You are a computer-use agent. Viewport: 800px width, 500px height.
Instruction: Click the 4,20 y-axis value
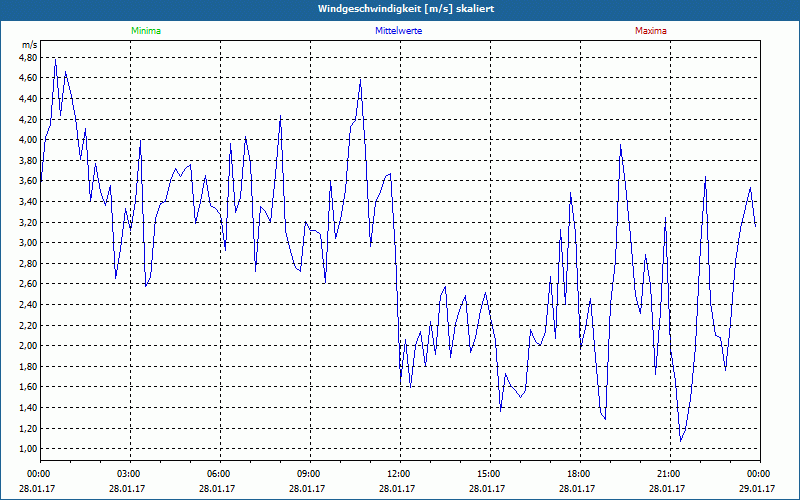point(29,119)
